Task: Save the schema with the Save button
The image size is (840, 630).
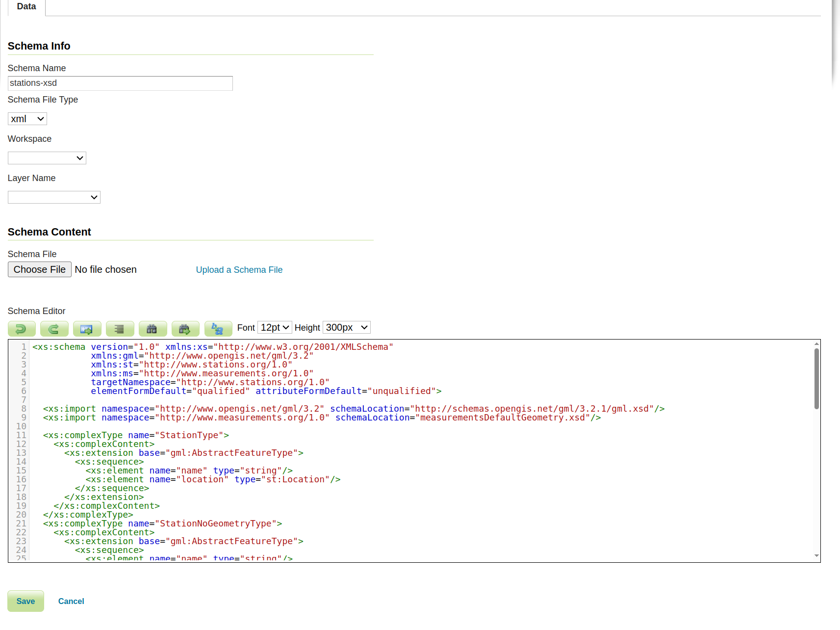Action: 25,601
